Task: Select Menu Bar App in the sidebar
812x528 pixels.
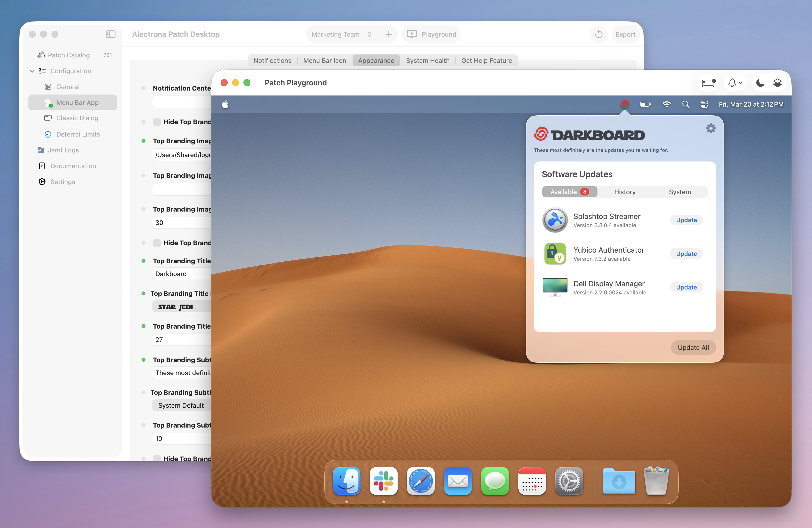Action: click(73, 102)
